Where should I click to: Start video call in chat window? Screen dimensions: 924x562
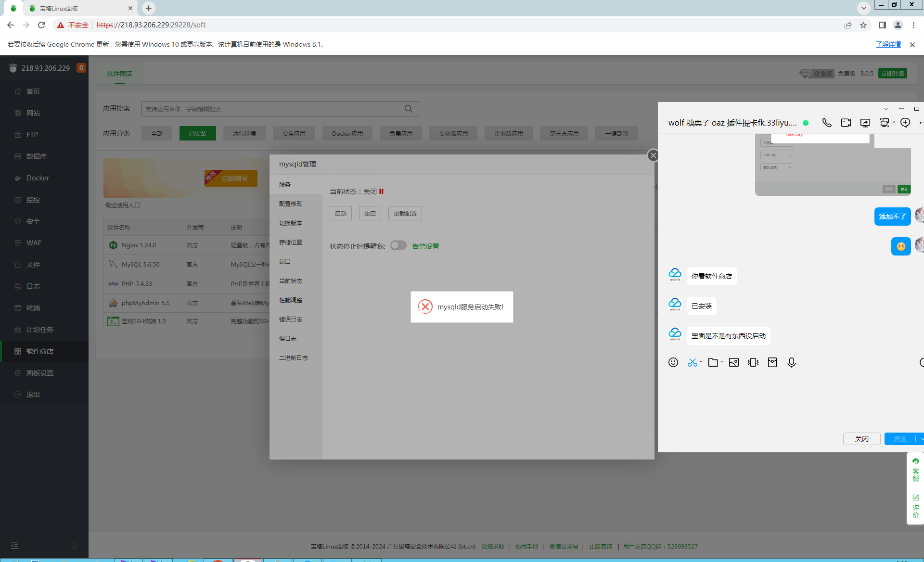(x=846, y=123)
